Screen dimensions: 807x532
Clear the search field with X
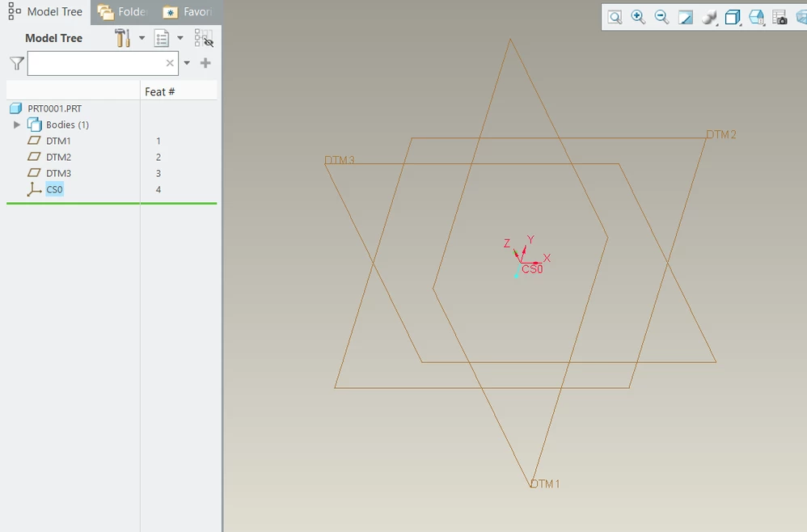[x=170, y=63]
